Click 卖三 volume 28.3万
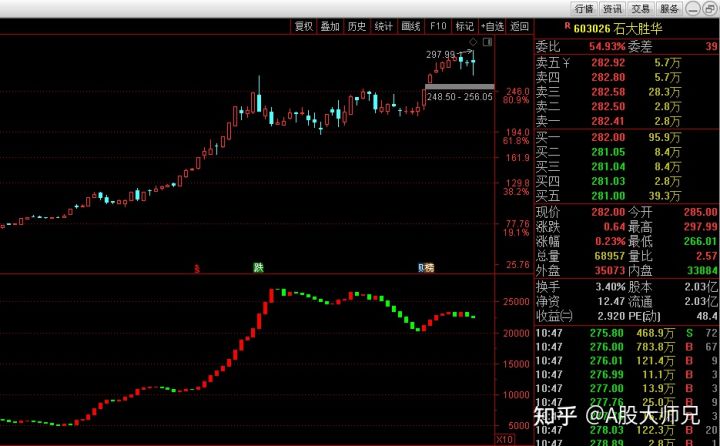This screenshot has width=720, height=446. [x=664, y=92]
